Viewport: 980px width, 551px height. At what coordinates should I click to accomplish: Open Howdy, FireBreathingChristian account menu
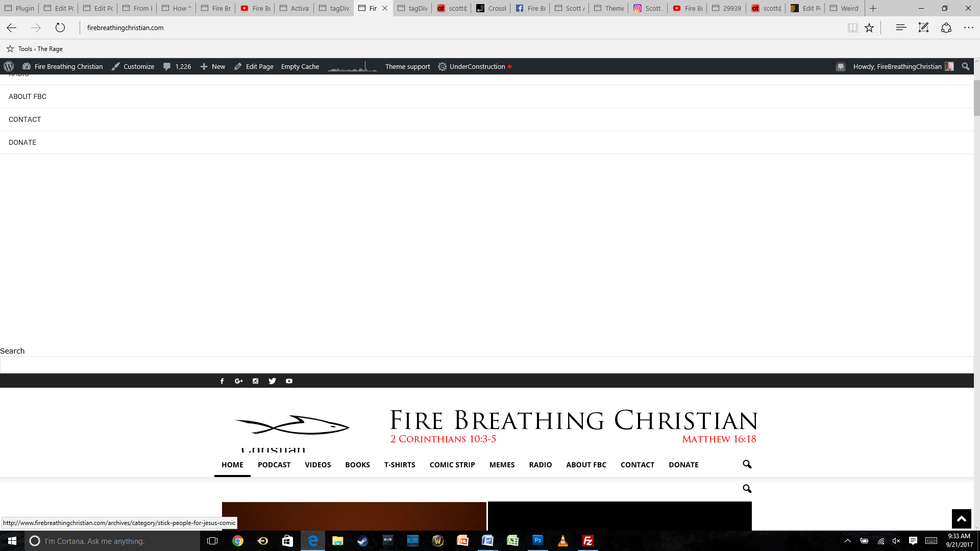point(903,66)
